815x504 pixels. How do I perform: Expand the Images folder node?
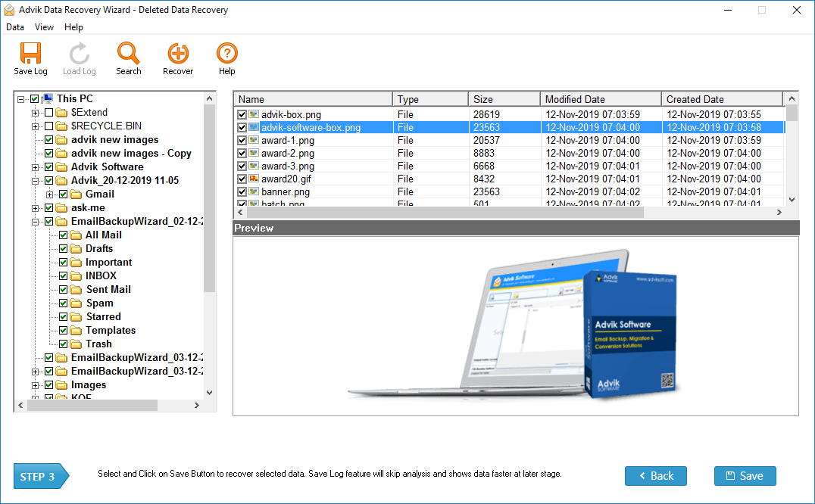click(35, 385)
